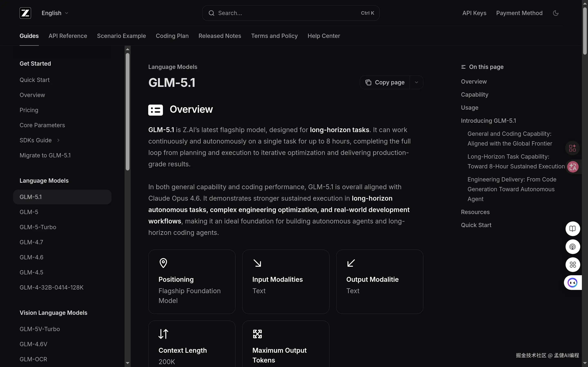Viewport: 588px width, 367px height.
Task: Open the four-leaf apps floating icon
Action: click(572, 265)
